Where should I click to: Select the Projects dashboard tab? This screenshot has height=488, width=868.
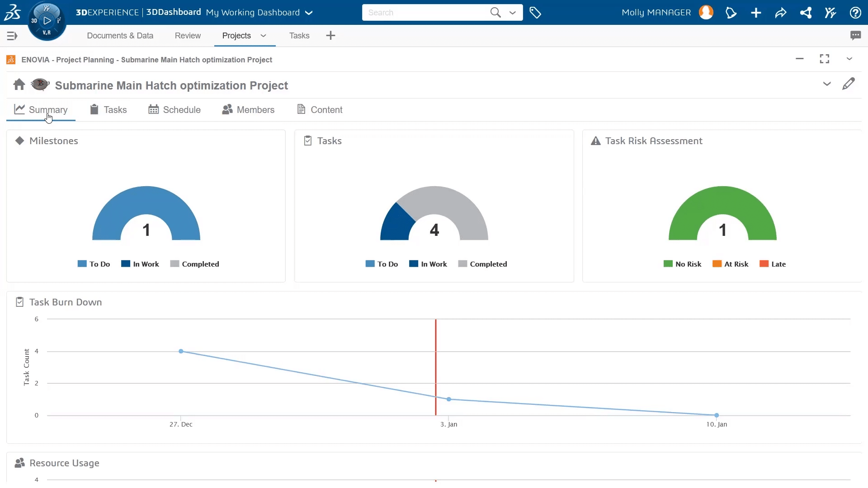(x=236, y=36)
